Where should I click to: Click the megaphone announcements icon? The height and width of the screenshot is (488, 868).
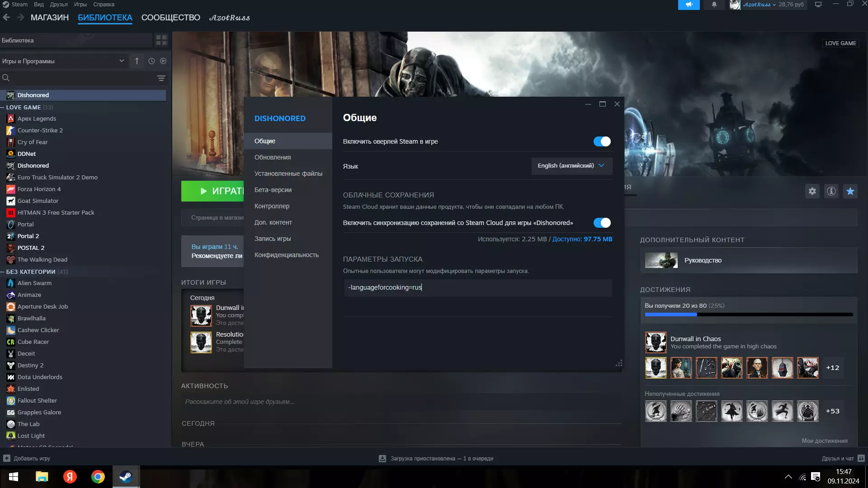click(689, 5)
